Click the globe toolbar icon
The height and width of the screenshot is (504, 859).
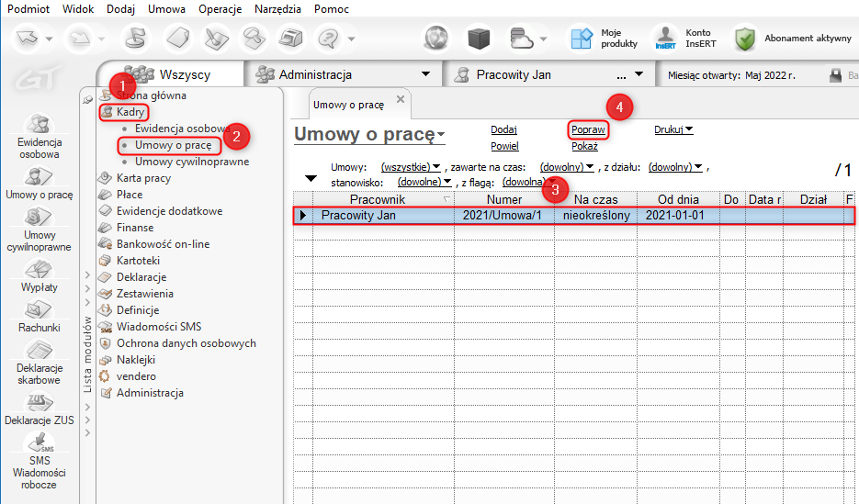tap(436, 39)
